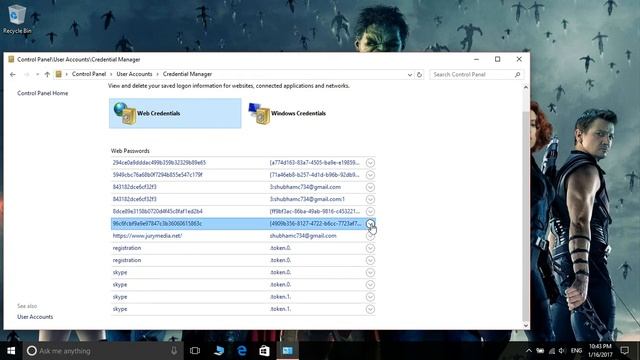Go back using the navigation back arrow
The image size is (640, 360).
click(x=13, y=74)
